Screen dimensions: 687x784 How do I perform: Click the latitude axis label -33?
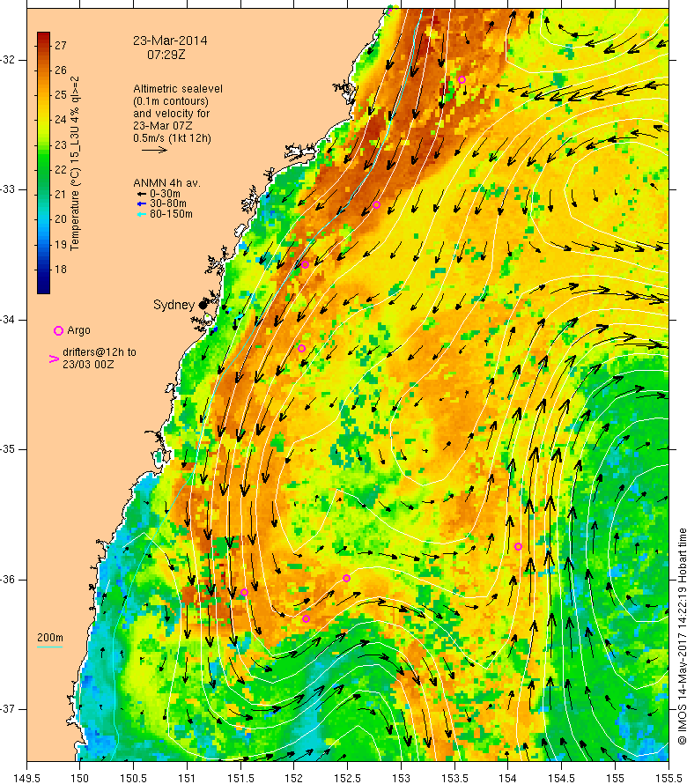click(x=9, y=189)
